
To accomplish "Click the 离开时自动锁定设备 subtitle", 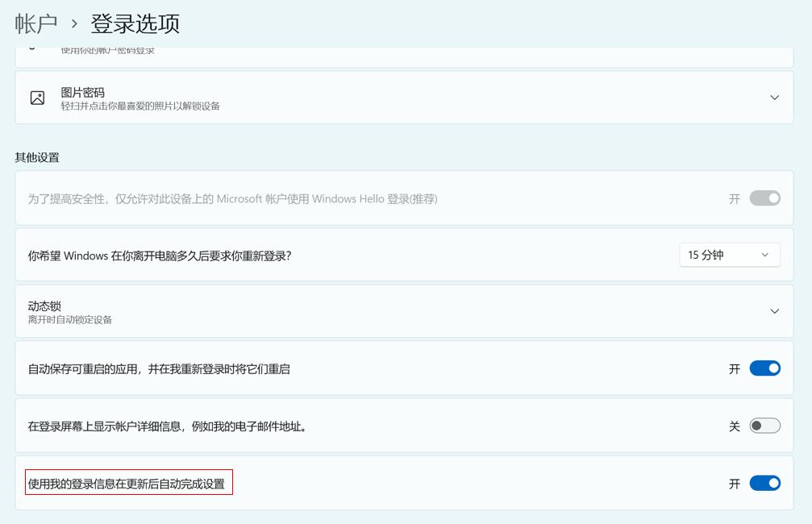I will pyautogui.click(x=70, y=319).
